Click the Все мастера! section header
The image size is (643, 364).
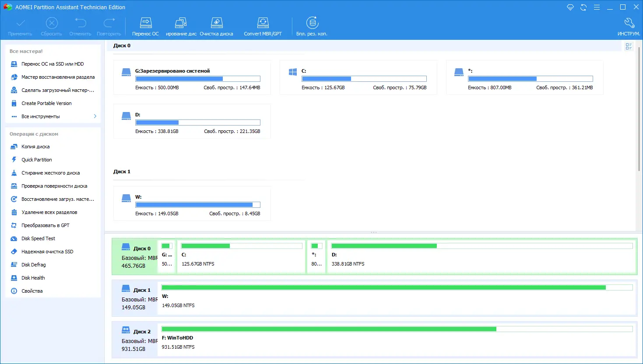pyautogui.click(x=26, y=51)
